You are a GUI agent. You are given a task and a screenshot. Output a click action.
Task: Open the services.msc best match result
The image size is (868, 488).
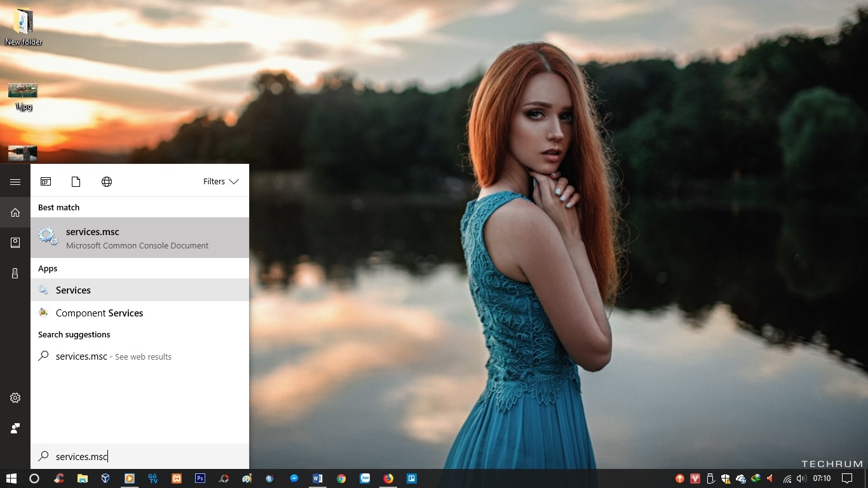pos(140,238)
